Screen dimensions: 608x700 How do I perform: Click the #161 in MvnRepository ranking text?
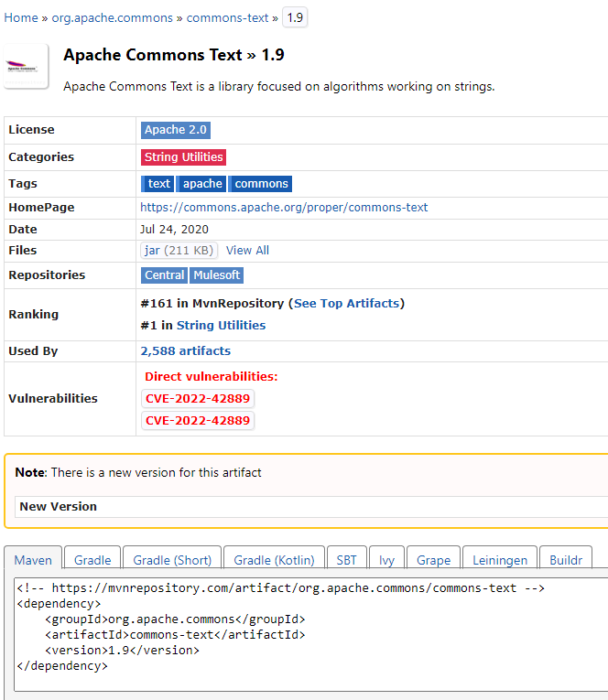pos(212,304)
